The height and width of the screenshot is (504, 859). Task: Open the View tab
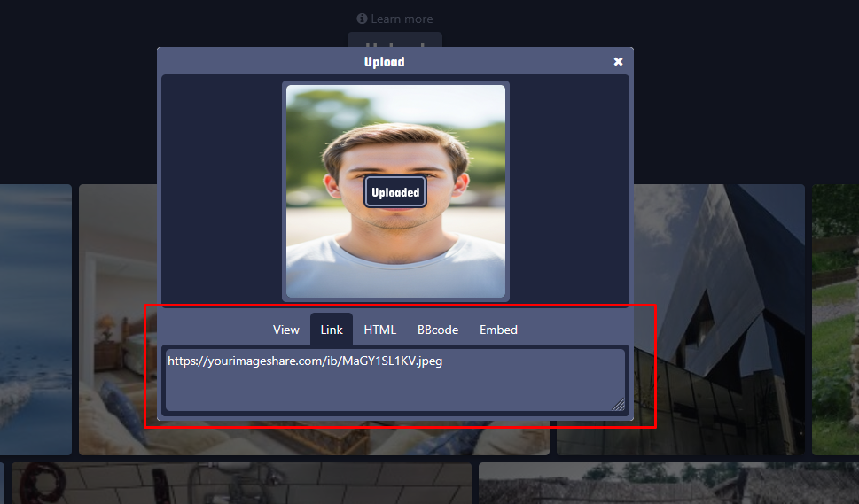(x=286, y=330)
